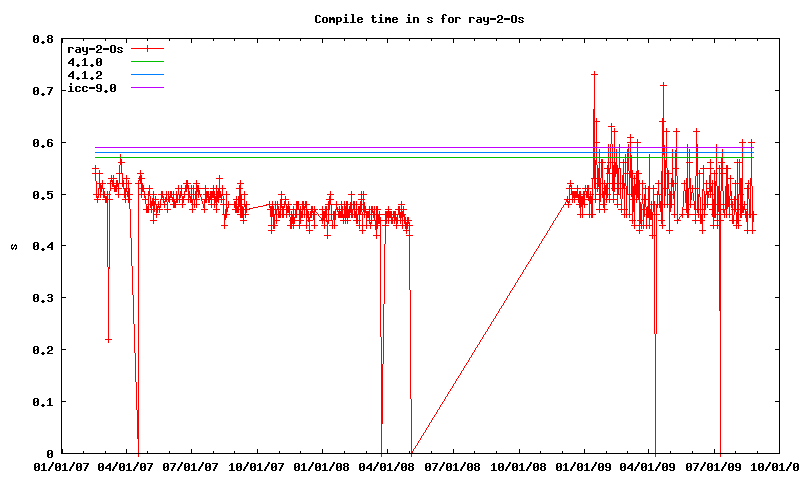Click the icc-9.0 legend label
The width and height of the screenshot is (800, 480).
click(91, 88)
